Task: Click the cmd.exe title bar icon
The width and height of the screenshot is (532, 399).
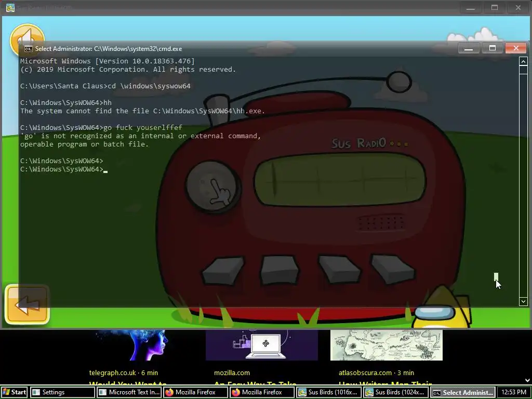Action: [x=28, y=49]
